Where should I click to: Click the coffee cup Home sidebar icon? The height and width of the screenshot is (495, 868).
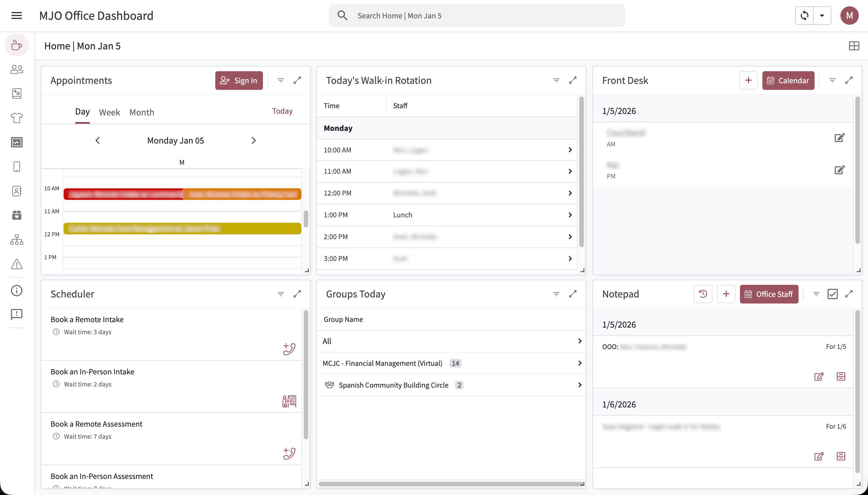pos(17,45)
